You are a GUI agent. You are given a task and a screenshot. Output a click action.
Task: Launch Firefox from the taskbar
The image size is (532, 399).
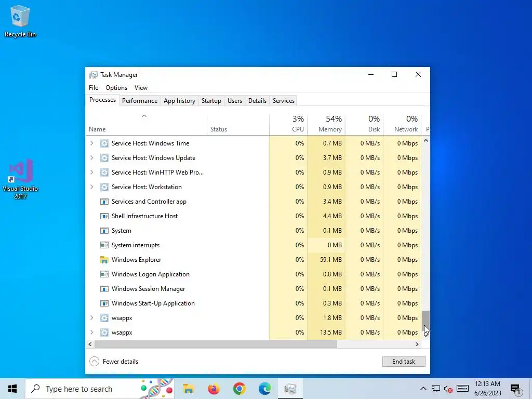click(x=214, y=389)
